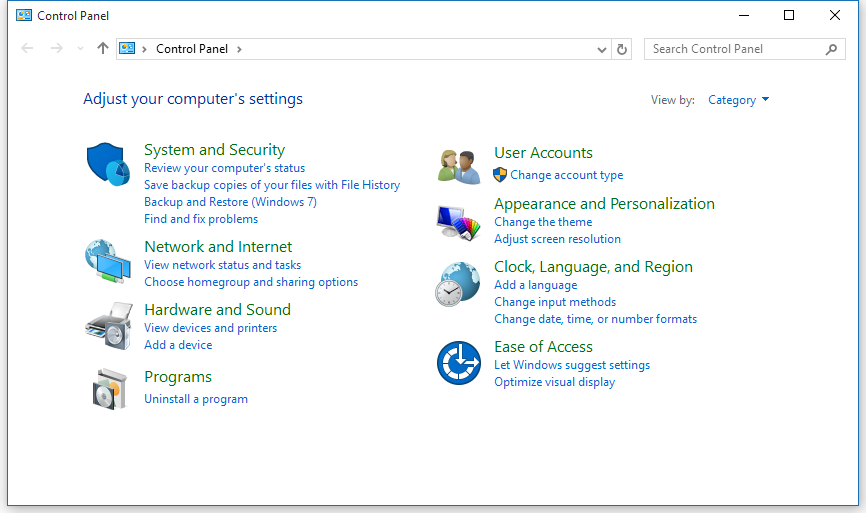Go up one level with the up arrow
Viewport: 866px width, 513px height.
click(102, 48)
